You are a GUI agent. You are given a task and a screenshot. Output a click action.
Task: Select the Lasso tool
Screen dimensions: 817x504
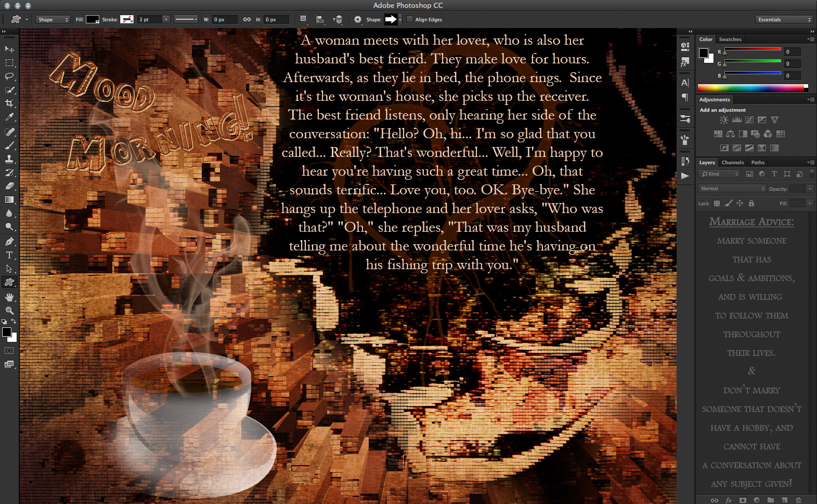tap(9, 76)
